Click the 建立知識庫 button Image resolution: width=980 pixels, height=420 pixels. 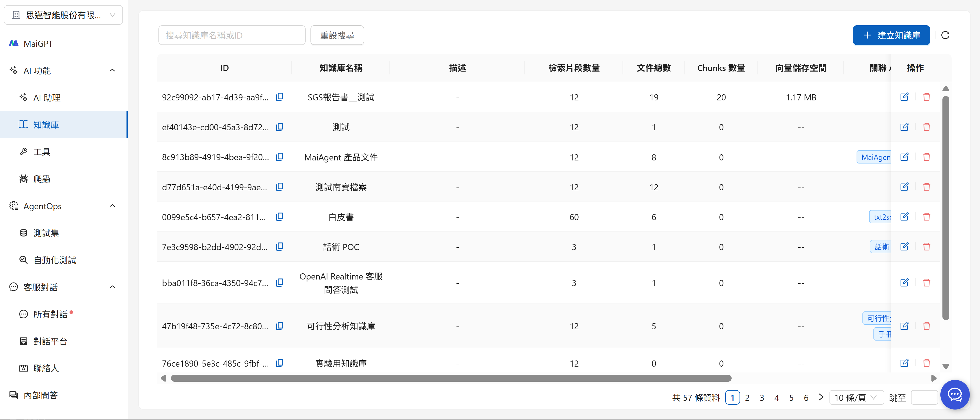tap(891, 35)
